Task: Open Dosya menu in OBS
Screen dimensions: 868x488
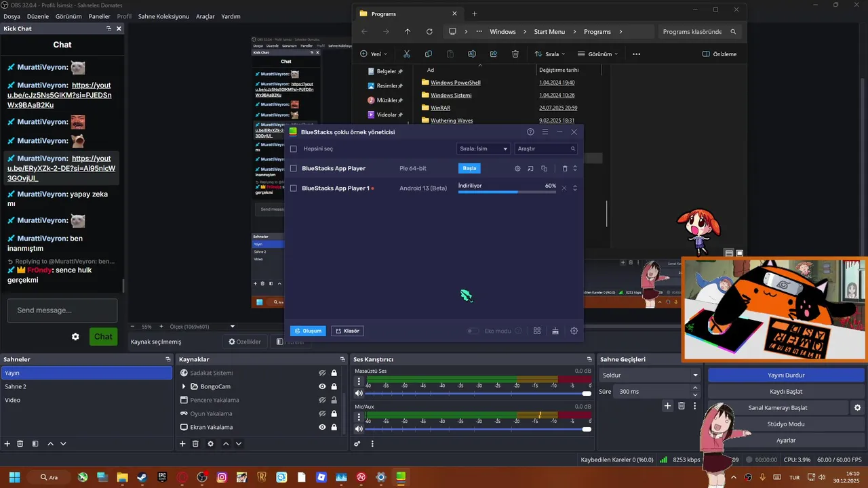Action: click(12, 16)
